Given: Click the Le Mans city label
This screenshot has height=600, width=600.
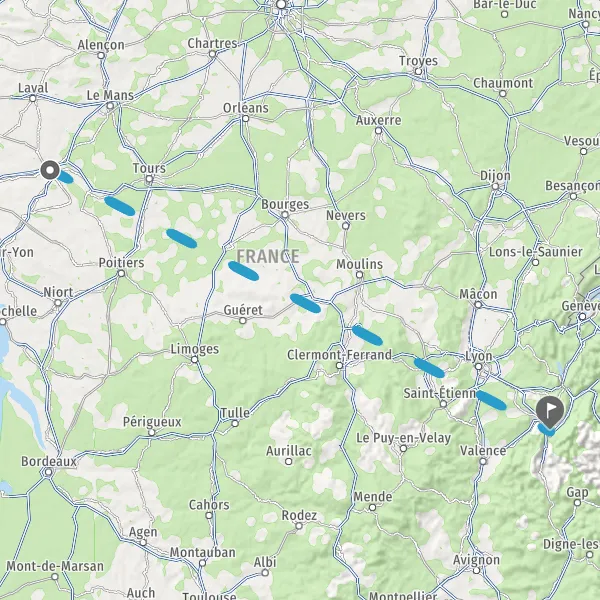Looking at the screenshot, I should (x=110, y=95).
